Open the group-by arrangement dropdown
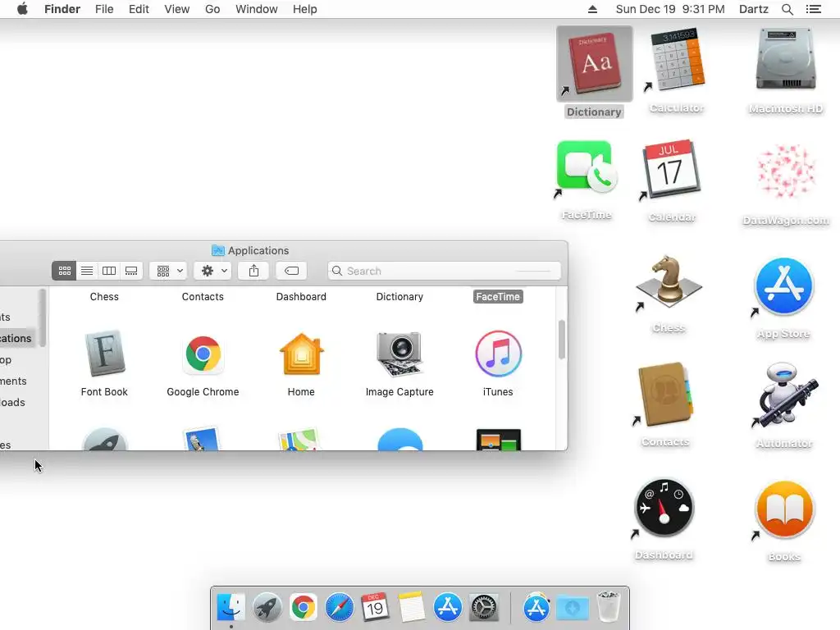840x630 pixels. point(169,271)
